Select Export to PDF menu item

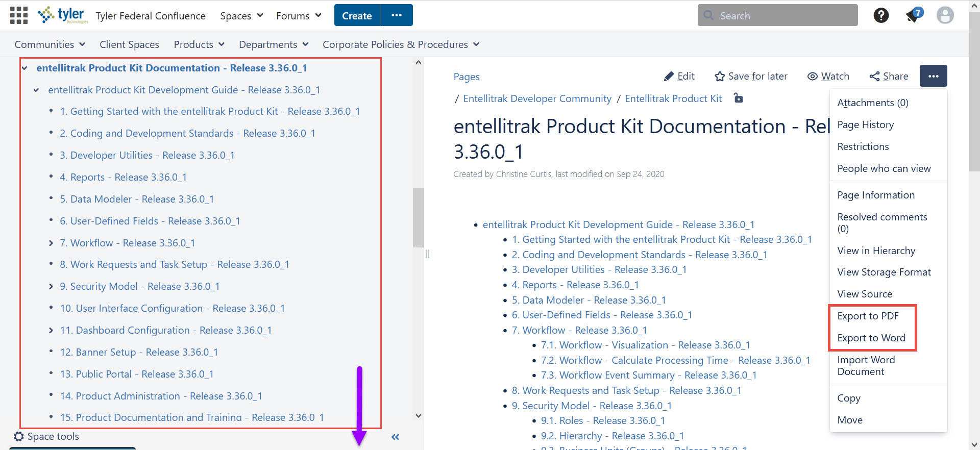[868, 316]
